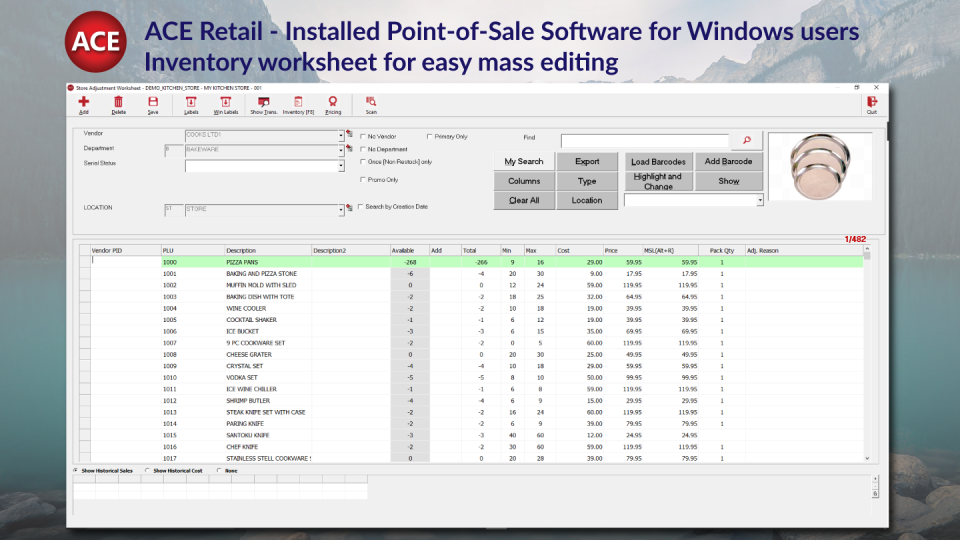Expand the LOCATION dropdown arrow
This screenshot has height=540, width=960.
pos(340,210)
